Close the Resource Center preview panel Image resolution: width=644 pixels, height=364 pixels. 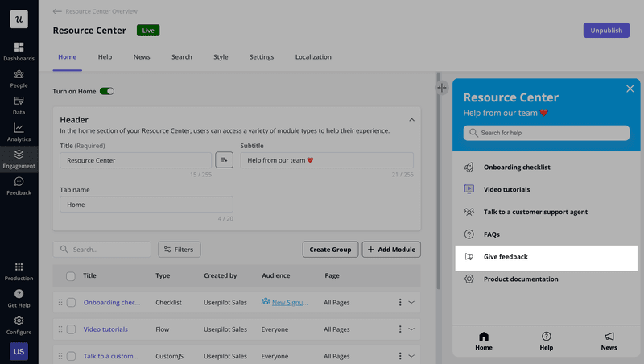[630, 89]
